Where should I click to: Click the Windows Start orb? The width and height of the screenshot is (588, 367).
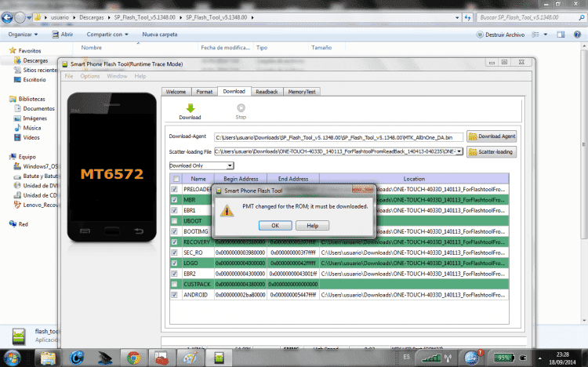pyautogui.click(x=12, y=358)
